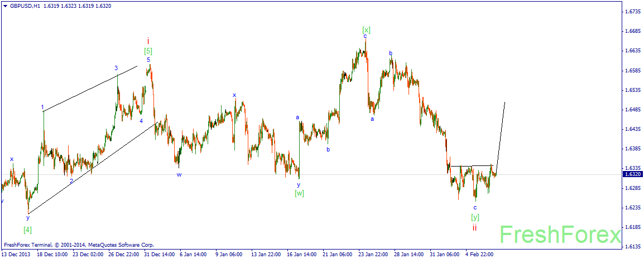Click the red wave label i at top
Viewport: 644px width, 259px height.
pos(148,41)
